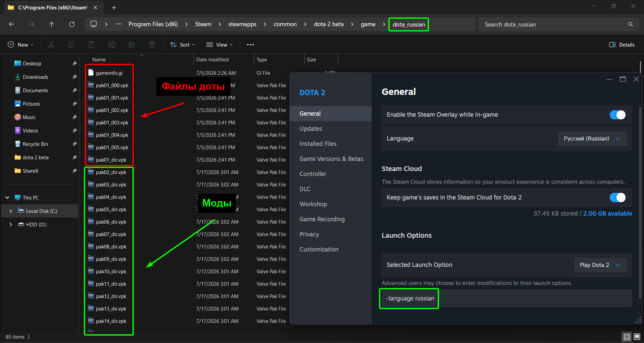
Task: Toggle the Details pane button
Action: tap(622, 45)
